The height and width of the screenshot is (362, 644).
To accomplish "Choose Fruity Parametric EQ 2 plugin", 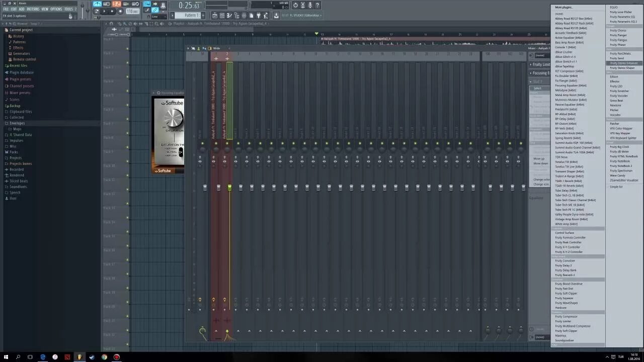I will point(623,22).
